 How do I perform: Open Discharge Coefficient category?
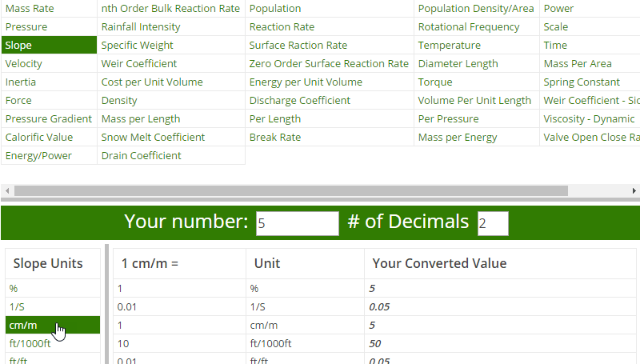click(299, 100)
